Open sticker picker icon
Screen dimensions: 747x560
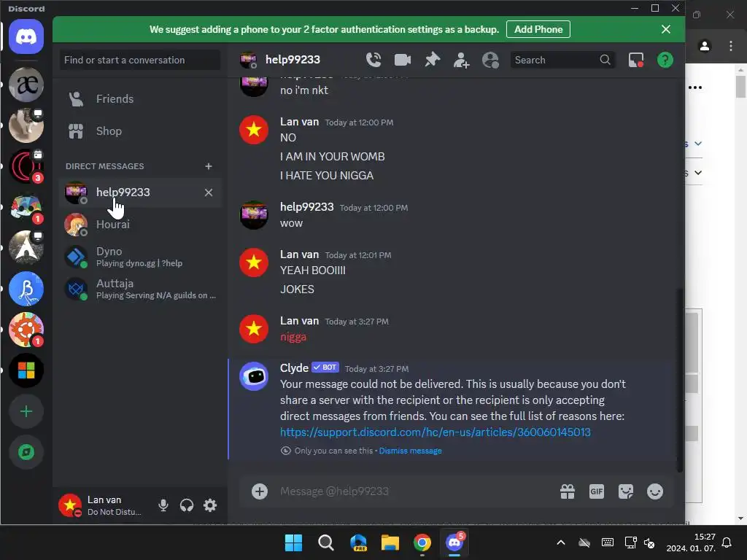[x=625, y=491]
